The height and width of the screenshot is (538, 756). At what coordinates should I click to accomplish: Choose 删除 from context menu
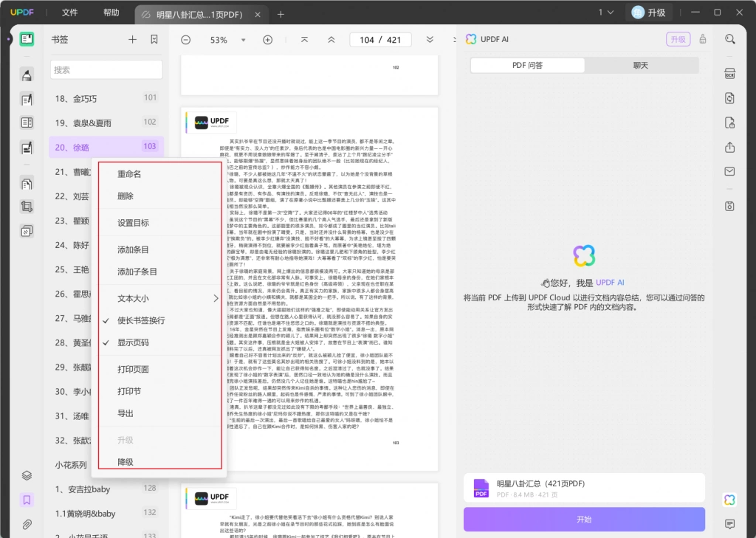coord(126,196)
